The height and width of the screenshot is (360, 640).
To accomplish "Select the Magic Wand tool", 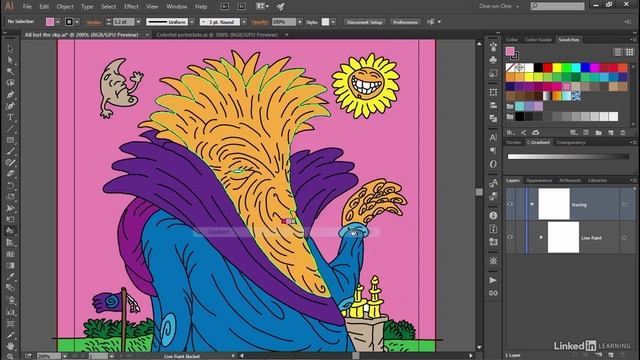I will coord(10,71).
